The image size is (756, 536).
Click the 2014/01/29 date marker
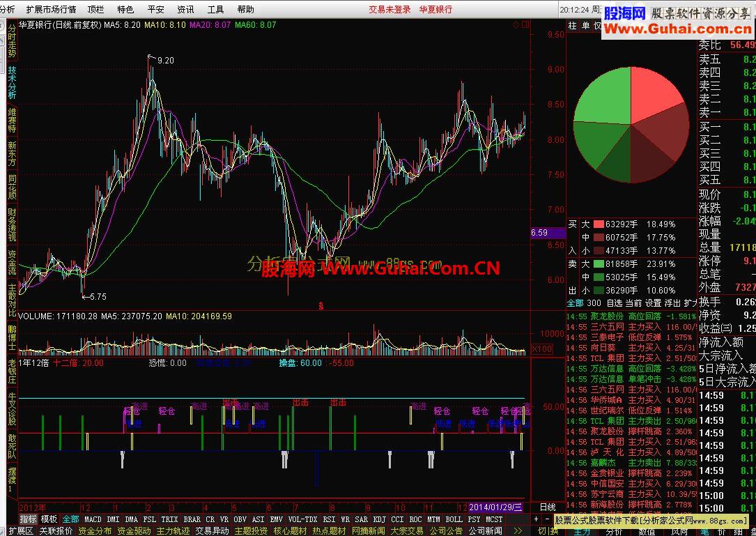click(495, 507)
